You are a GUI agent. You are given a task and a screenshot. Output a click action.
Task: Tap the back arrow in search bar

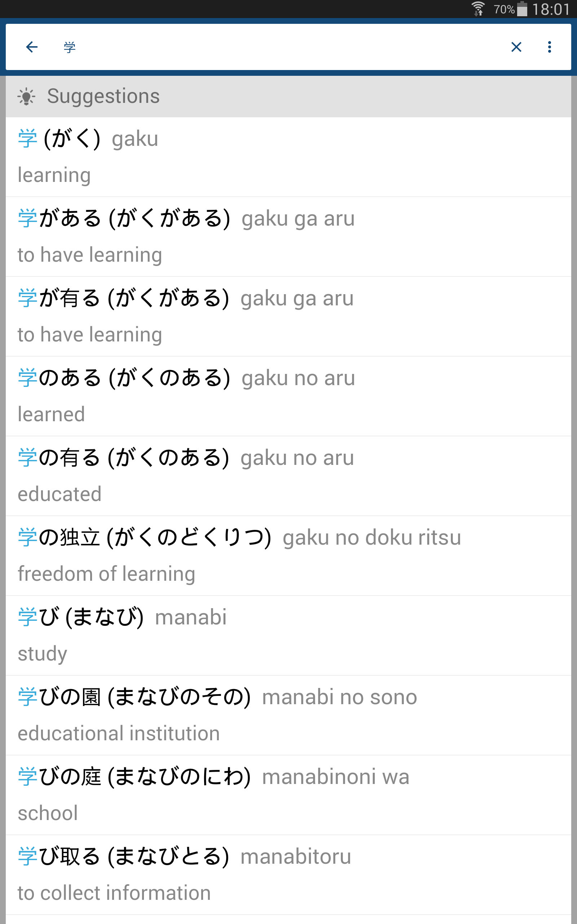coord(32,47)
